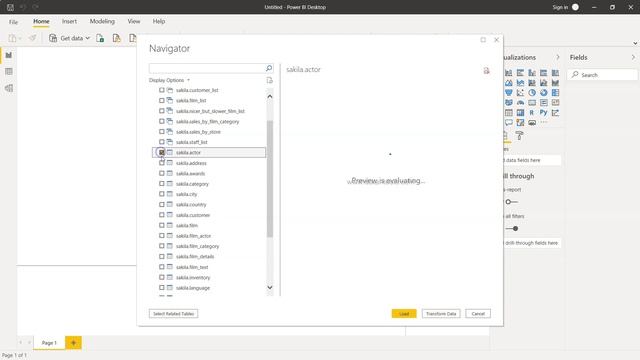The width and height of the screenshot is (640, 360).
Task: Open the Data view in left sidebar
Action: 9,71
